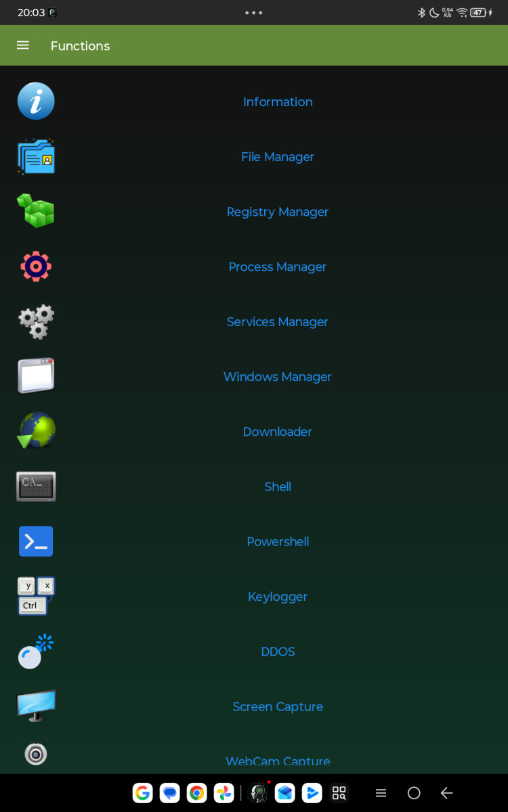Viewport: 508px width, 812px height.
Task: Open Messages app from the dock
Action: tap(170, 793)
